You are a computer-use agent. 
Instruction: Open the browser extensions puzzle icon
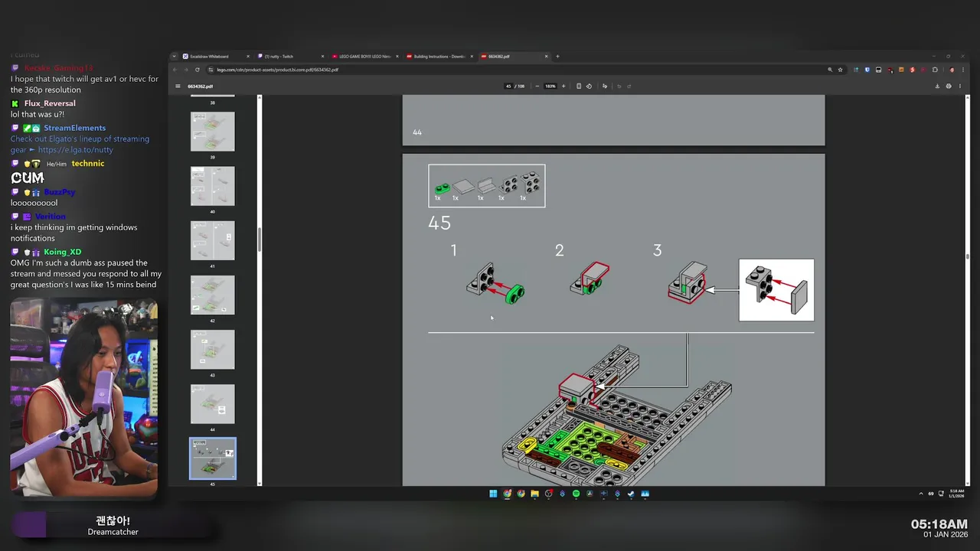[x=935, y=70]
